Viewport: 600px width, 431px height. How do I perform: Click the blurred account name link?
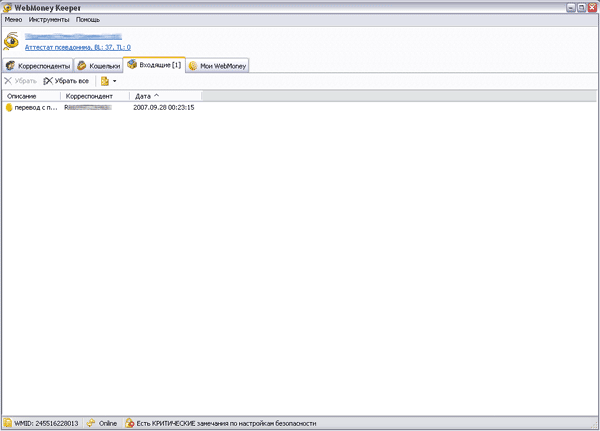point(73,36)
